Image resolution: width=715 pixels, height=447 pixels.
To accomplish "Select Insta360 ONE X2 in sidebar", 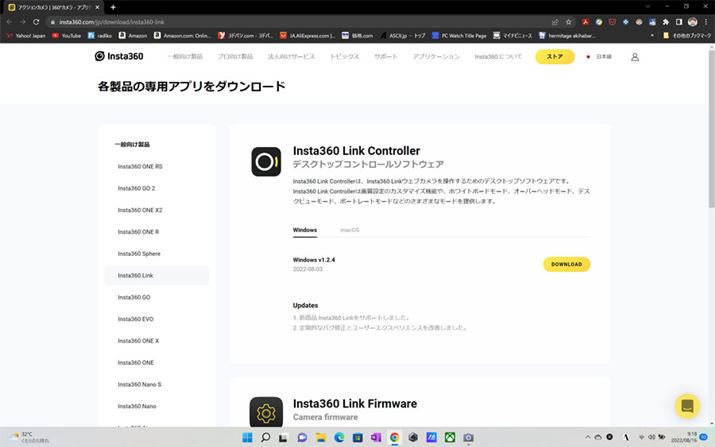I will [140, 210].
